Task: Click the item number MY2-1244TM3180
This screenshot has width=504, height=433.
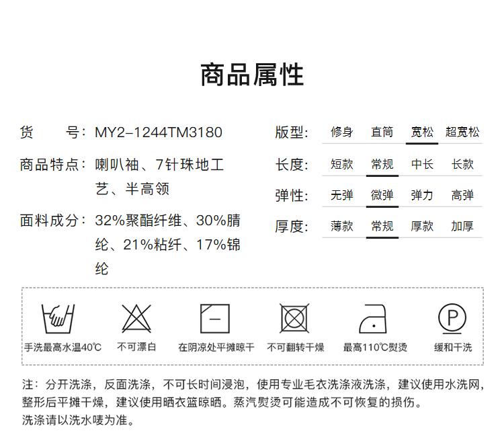Action: pyautogui.click(x=158, y=132)
